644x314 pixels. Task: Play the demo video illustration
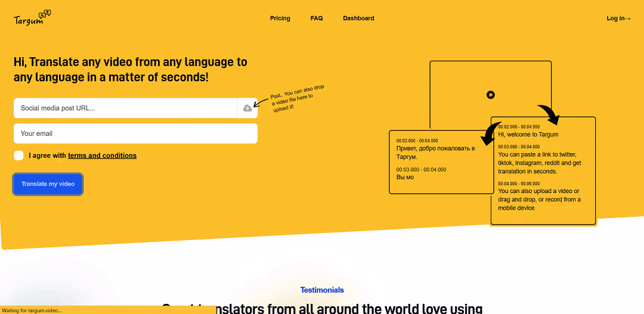[x=490, y=95]
